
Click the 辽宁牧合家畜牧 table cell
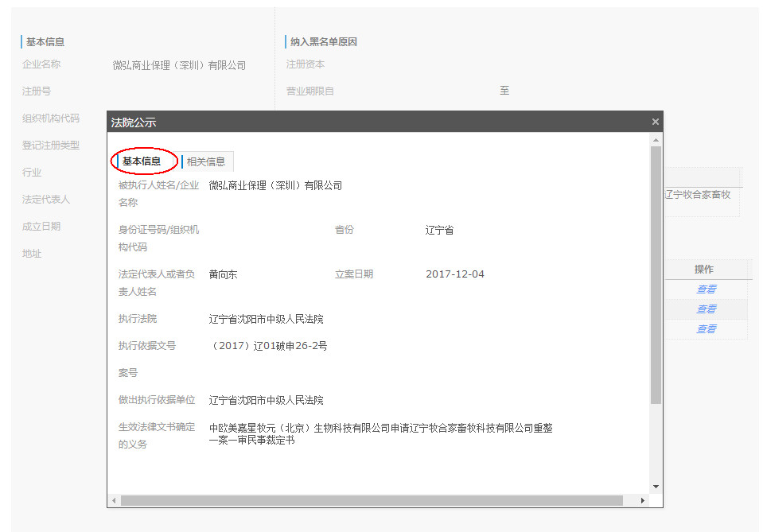(698, 194)
